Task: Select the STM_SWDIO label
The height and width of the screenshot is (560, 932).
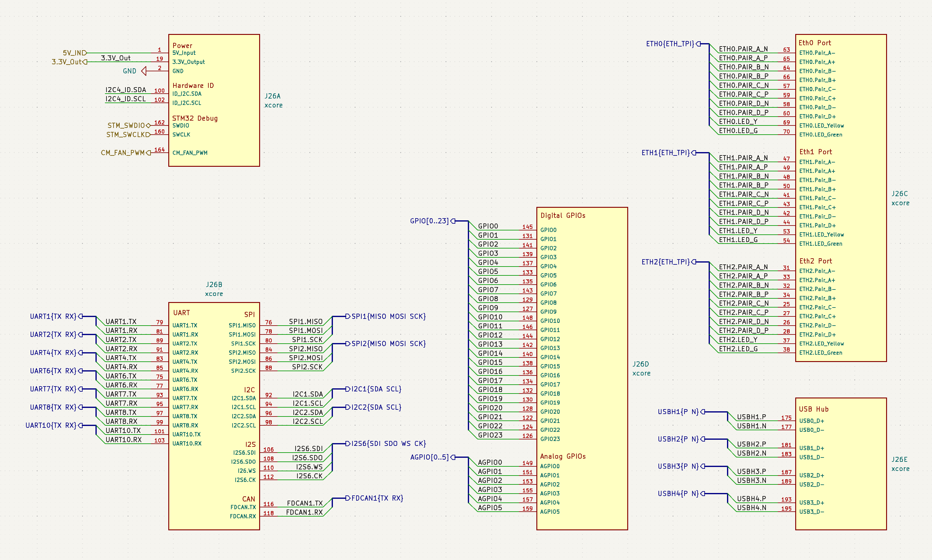Action: tap(129, 125)
